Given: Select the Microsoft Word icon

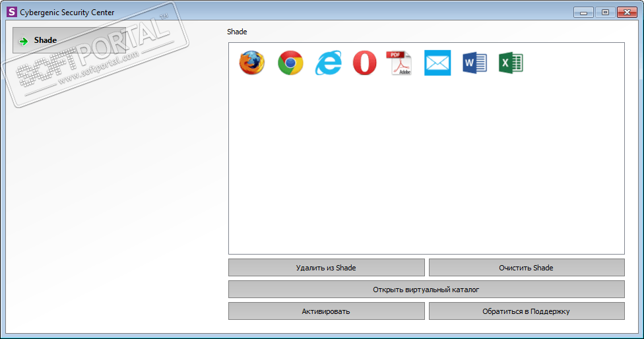Looking at the screenshot, I should [x=475, y=63].
